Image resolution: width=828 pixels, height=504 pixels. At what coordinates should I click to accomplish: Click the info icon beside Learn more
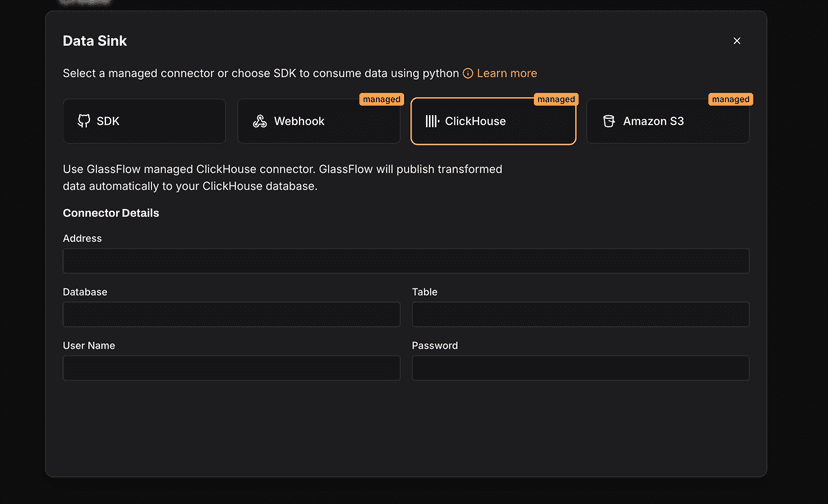pyautogui.click(x=468, y=73)
